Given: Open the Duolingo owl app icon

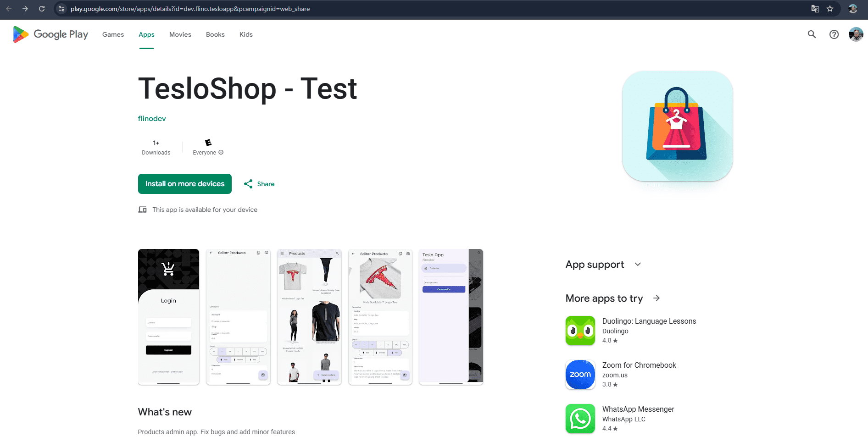Looking at the screenshot, I should pos(580,331).
